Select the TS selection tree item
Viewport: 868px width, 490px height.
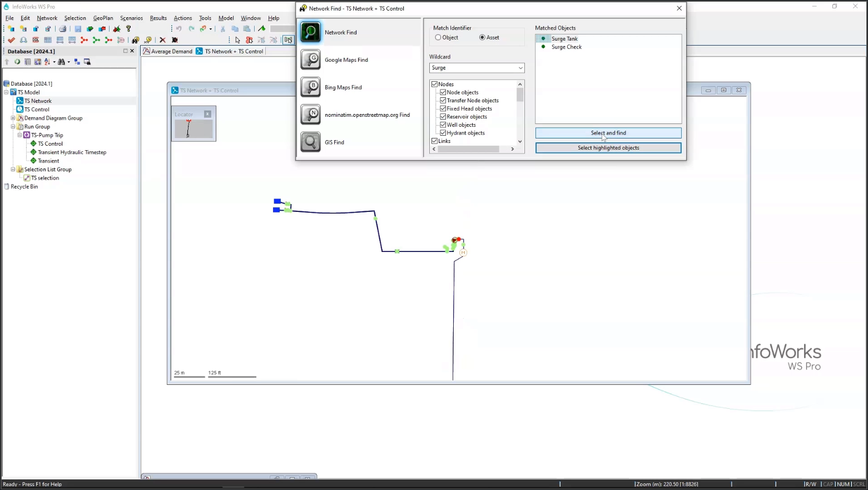pyautogui.click(x=45, y=178)
